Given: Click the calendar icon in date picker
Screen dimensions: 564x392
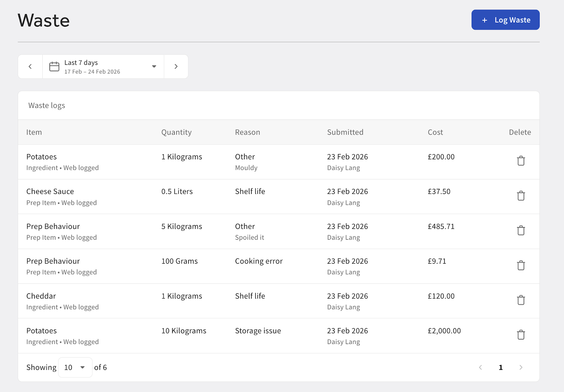Looking at the screenshot, I should click(x=54, y=67).
